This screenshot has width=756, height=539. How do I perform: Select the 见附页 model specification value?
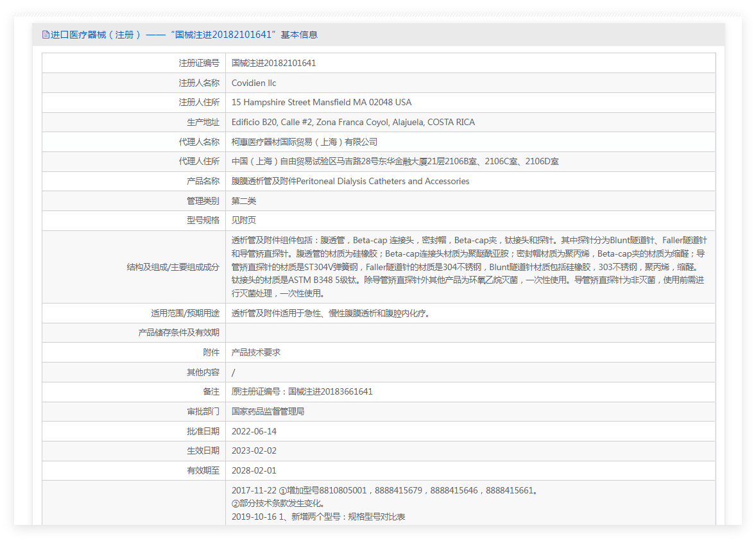243,220
